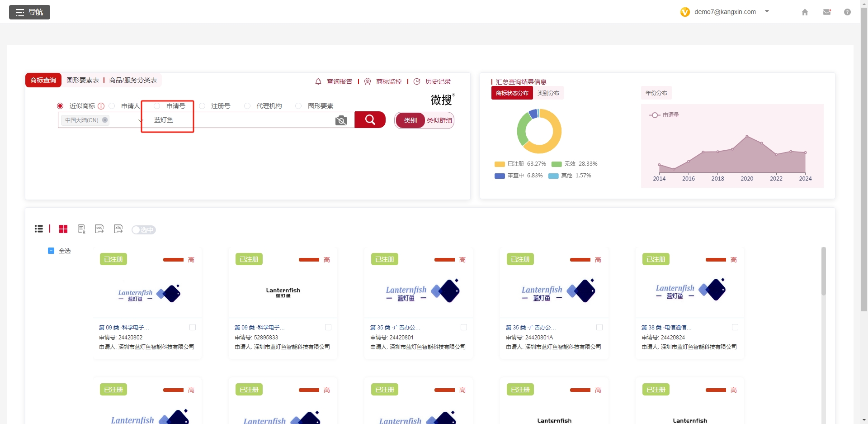Switch to the 类别分布 tab
Image resolution: width=868 pixels, height=424 pixels.
coord(549,93)
